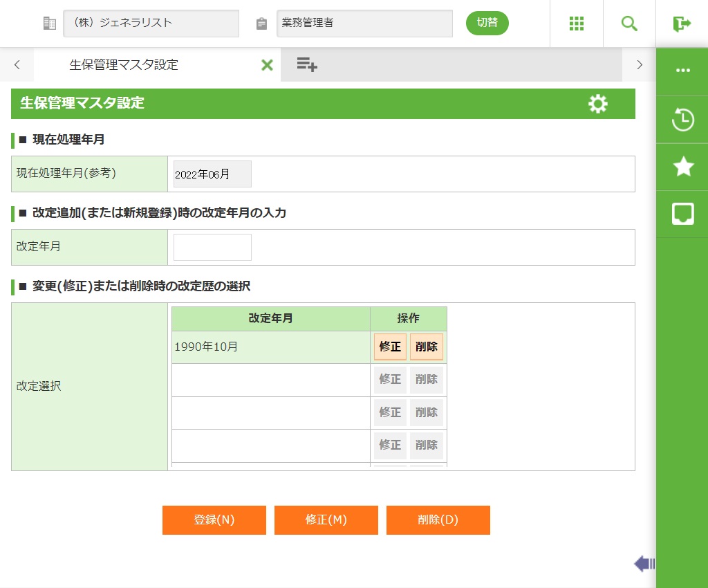
Task: Click the 修正(M) button at bottom
Action: point(326,520)
